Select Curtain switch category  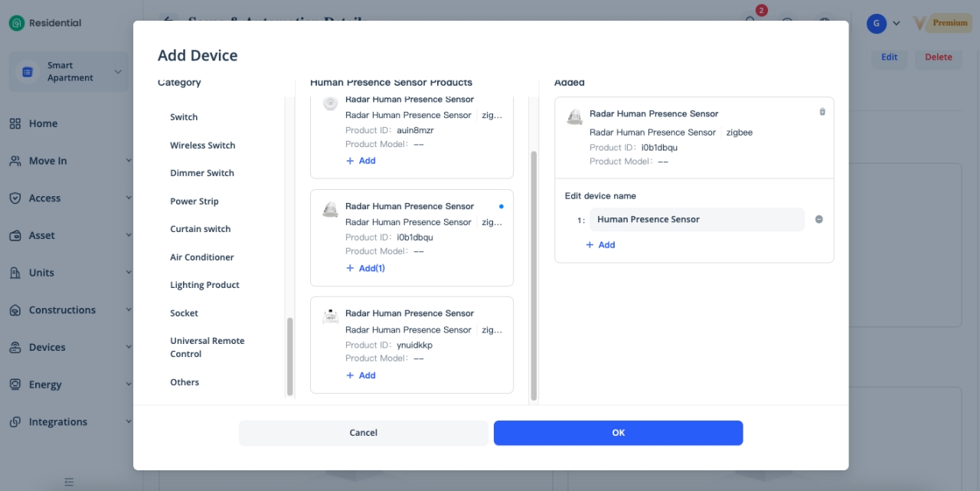point(200,229)
